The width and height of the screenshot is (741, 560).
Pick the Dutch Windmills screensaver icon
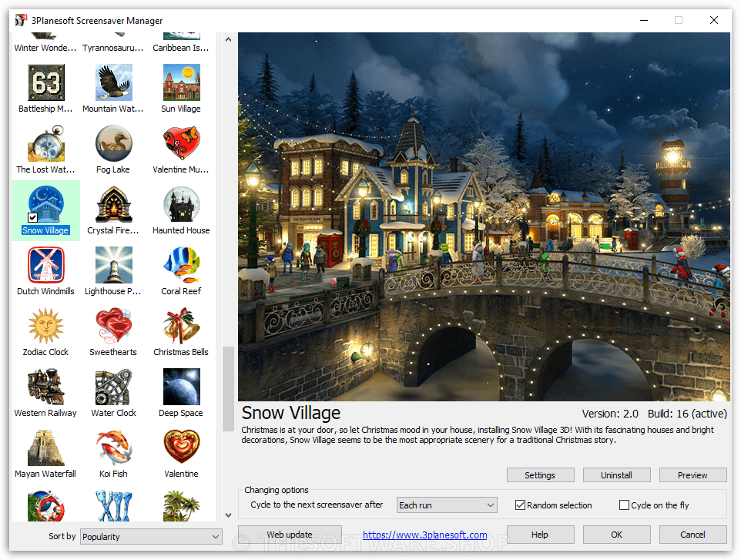click(x=46, y=265)
